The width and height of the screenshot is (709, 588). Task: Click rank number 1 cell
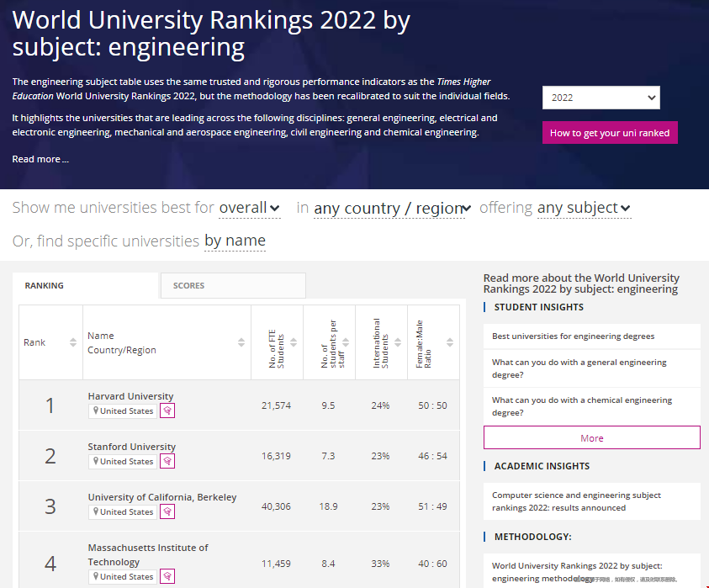50,405
